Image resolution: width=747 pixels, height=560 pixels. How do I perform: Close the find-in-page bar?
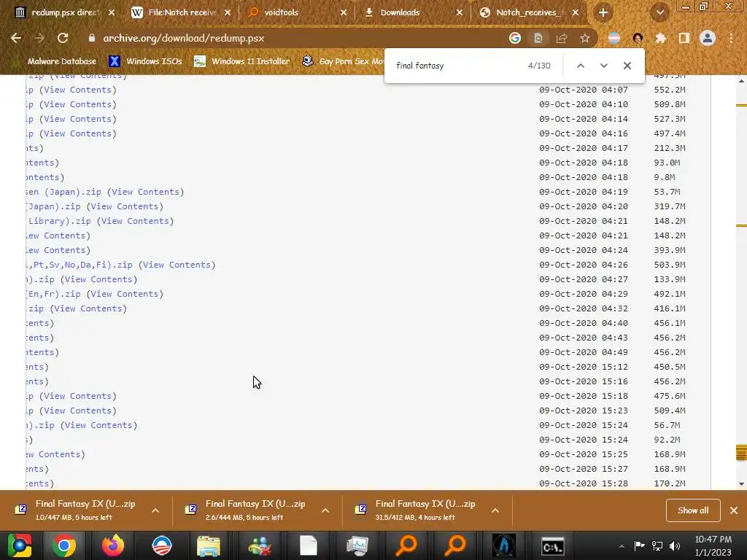pyautogui.click(x=627, y=66)
